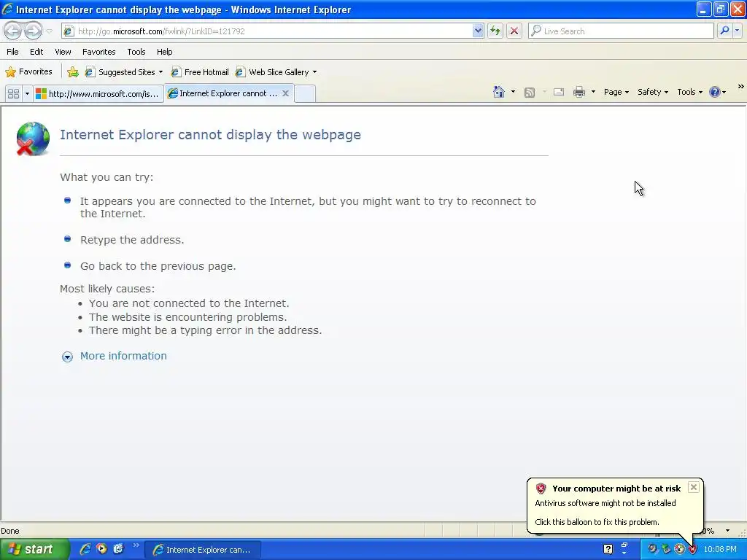Open the Print dropdown arrow

(593, 92)
